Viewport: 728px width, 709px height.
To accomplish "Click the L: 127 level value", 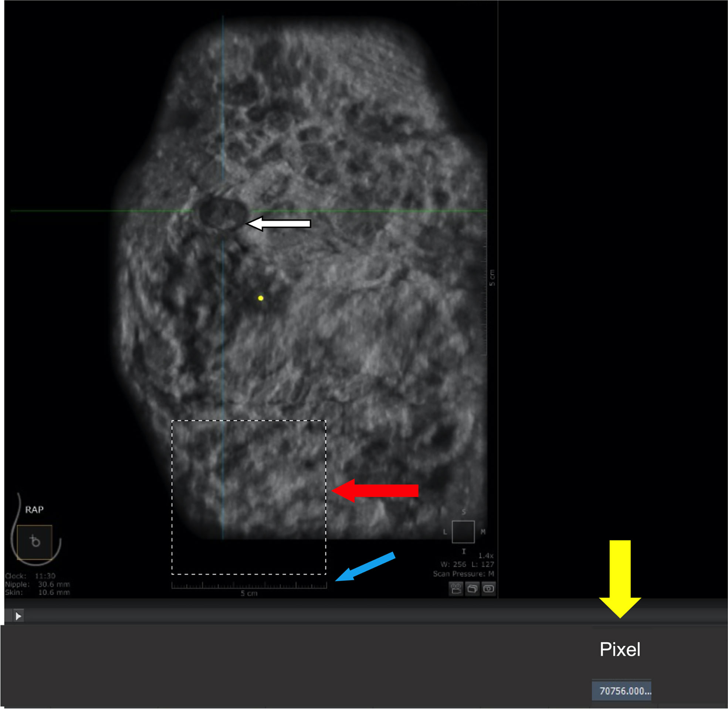I will (483, 564).
